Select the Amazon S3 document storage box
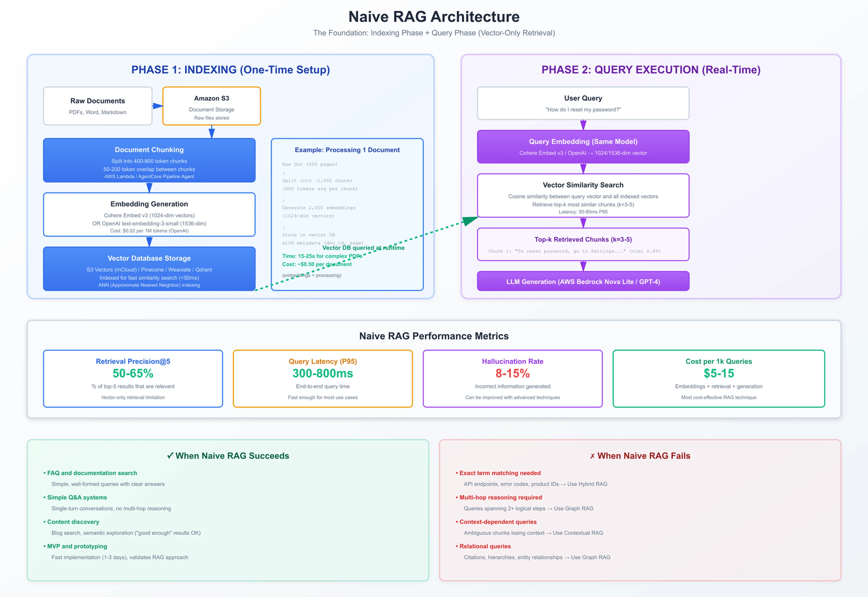This screenshot has height=597, width=868. click(x=212, y=106)
